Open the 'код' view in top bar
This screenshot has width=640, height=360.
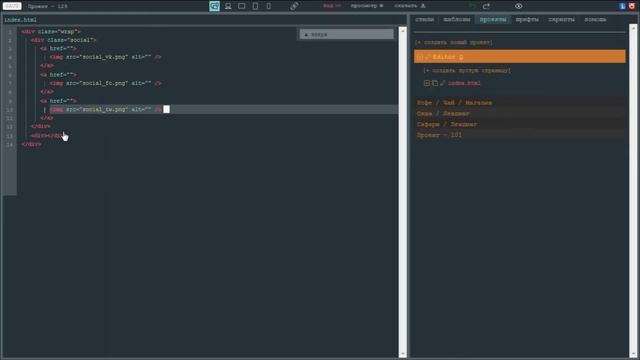tap(331, 6)
